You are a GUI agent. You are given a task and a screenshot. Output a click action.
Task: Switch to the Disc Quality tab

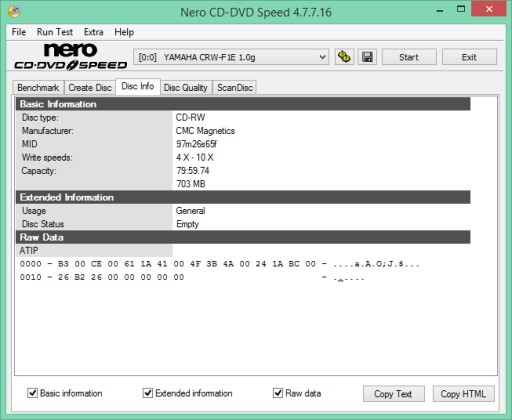[x=186, y=88]
